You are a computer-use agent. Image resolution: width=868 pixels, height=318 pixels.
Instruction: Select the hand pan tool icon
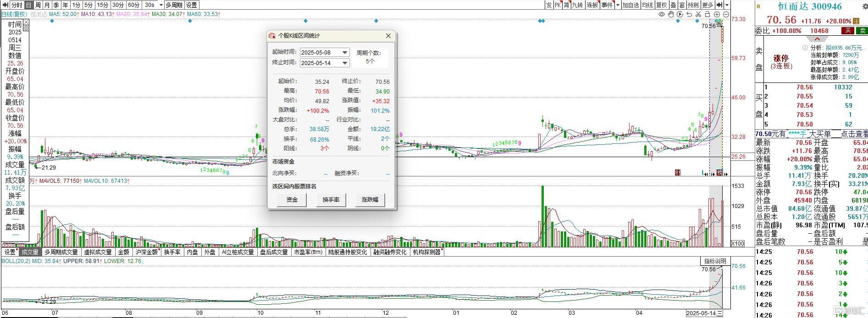point(671,14)
